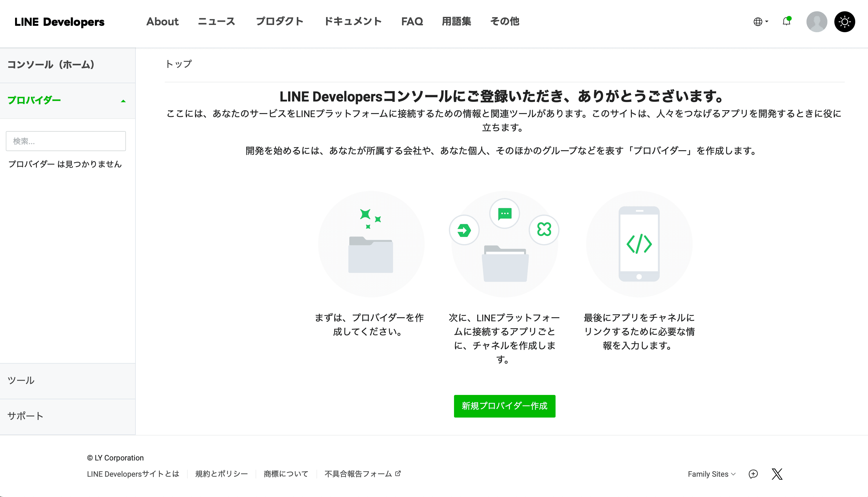Click the notification bell icon
Image resolution: width=868 pixels, height=497 pixels.
[786, 21]
